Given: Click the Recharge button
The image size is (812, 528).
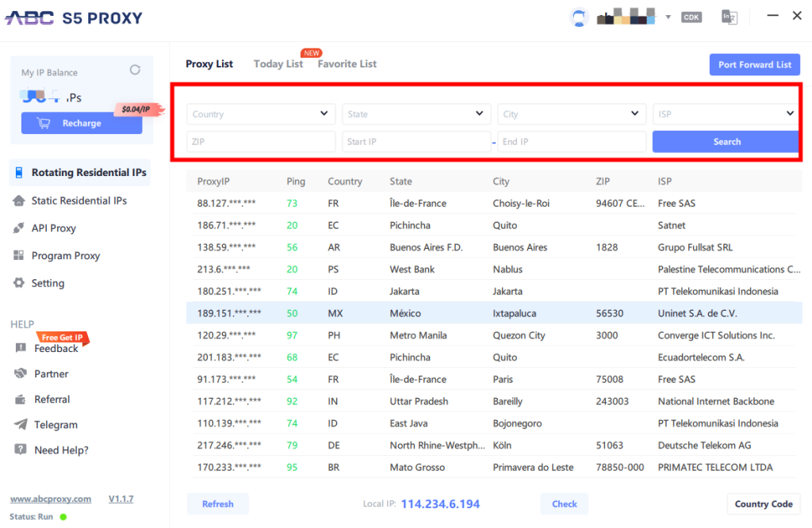Looking at the screenshot, I should [x=82, y=123].
